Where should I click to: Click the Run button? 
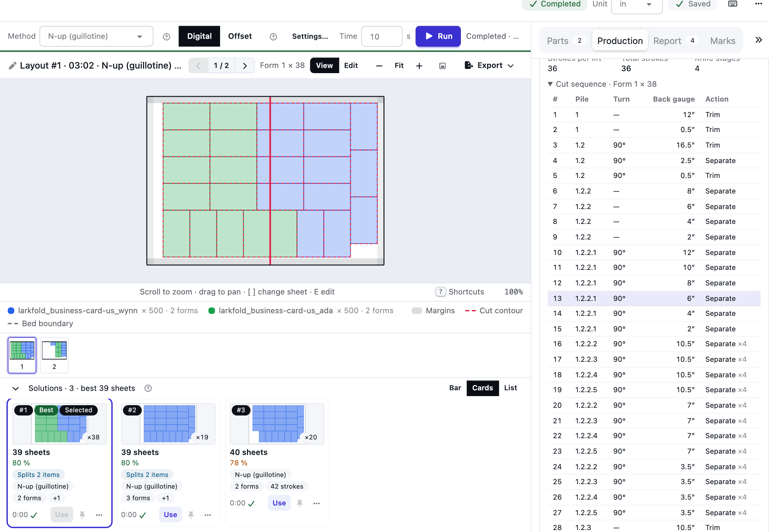438,36
